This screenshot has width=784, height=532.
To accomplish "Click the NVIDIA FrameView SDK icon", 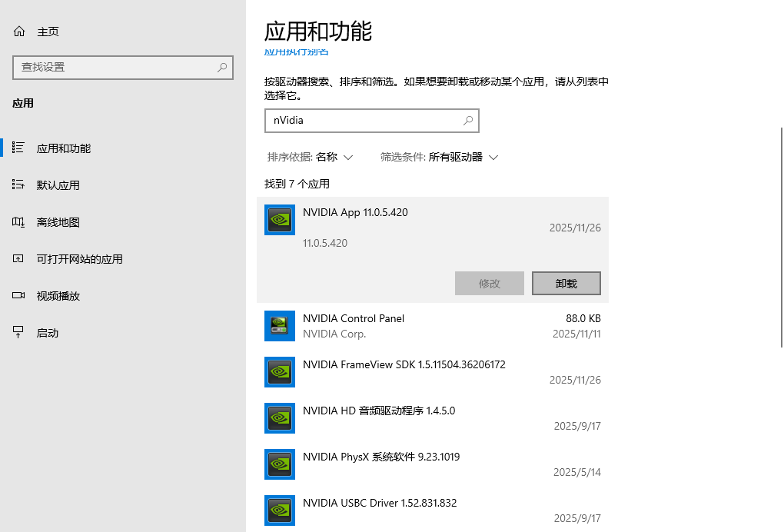I will pos(280,372).
